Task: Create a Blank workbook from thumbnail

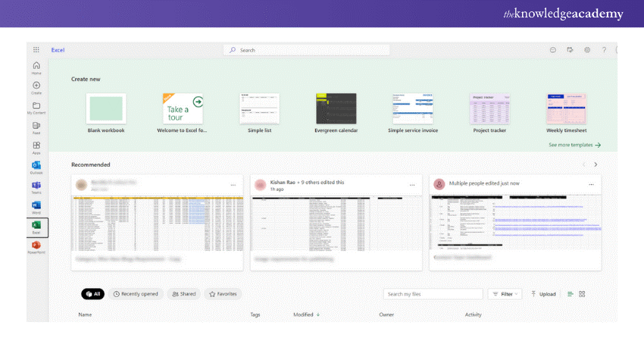Action: [106, 109]
